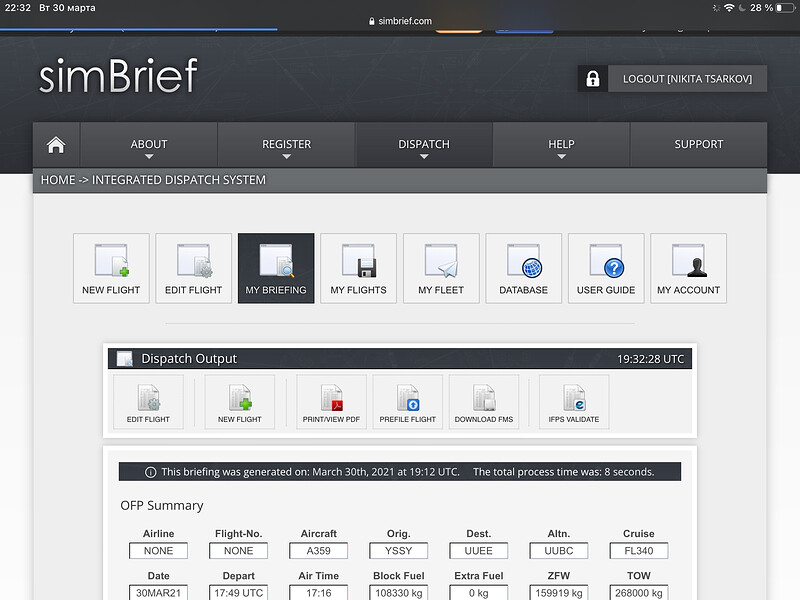Viewport: 800px width, 600px height.
Task: Click the padlock icon beside logout
Action: 592,79
